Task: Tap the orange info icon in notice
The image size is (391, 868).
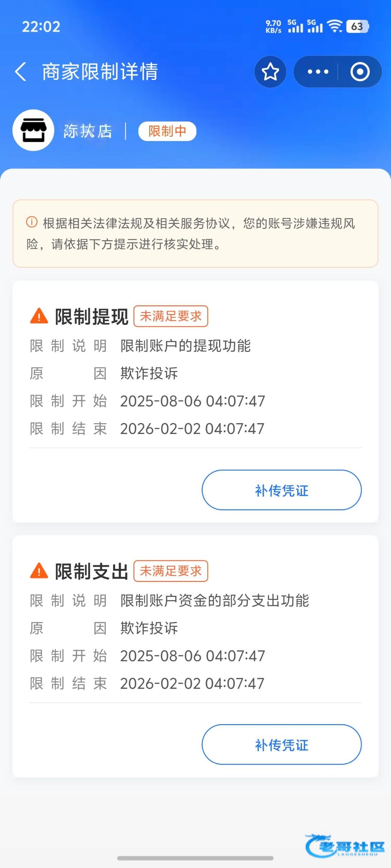Action: 32,222
